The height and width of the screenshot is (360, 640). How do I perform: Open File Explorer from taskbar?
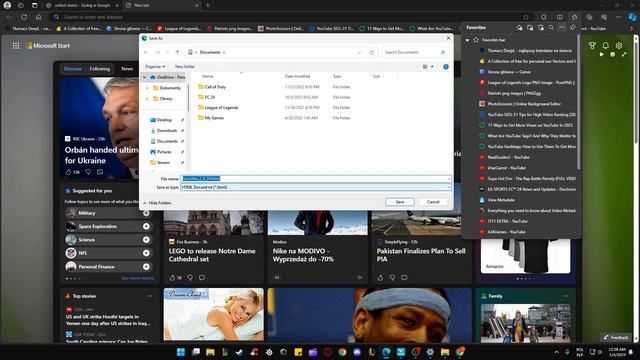(210, 352)
